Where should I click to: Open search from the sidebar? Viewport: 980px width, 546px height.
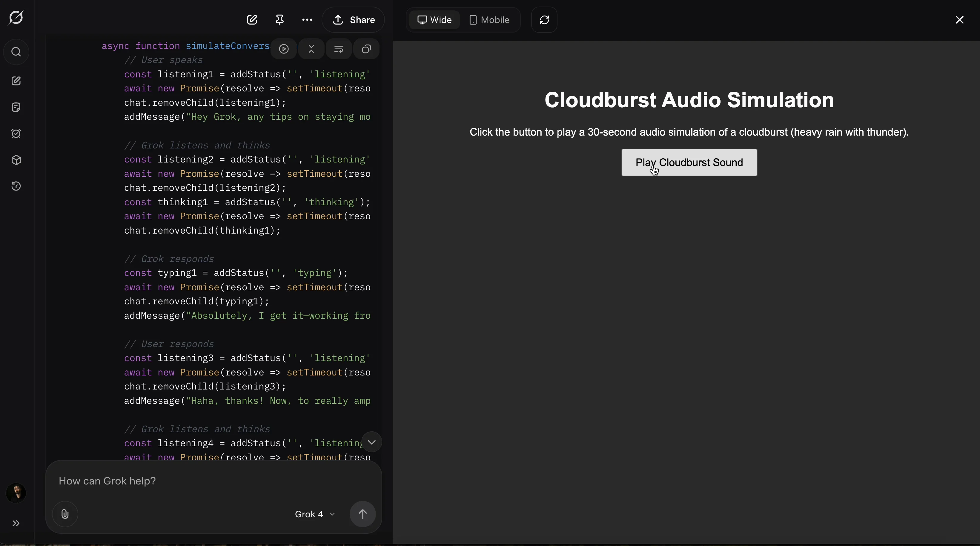(16, 52)
